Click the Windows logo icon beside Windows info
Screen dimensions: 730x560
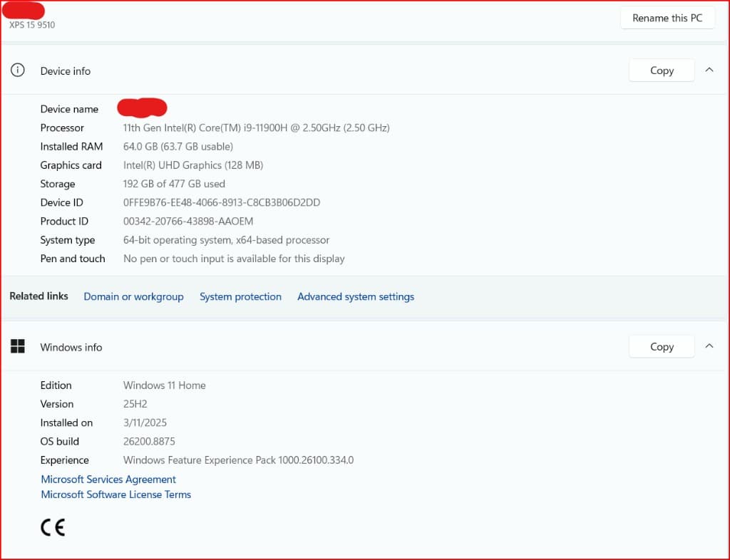click(x=18, y=346)
